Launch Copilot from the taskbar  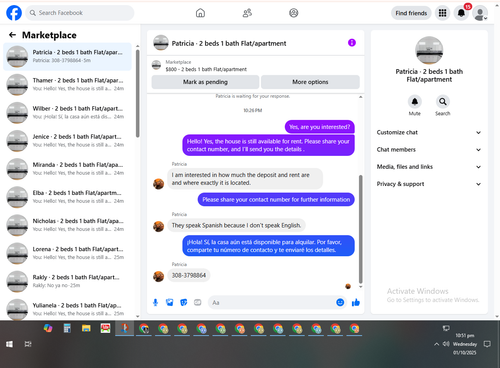point(48,329)
